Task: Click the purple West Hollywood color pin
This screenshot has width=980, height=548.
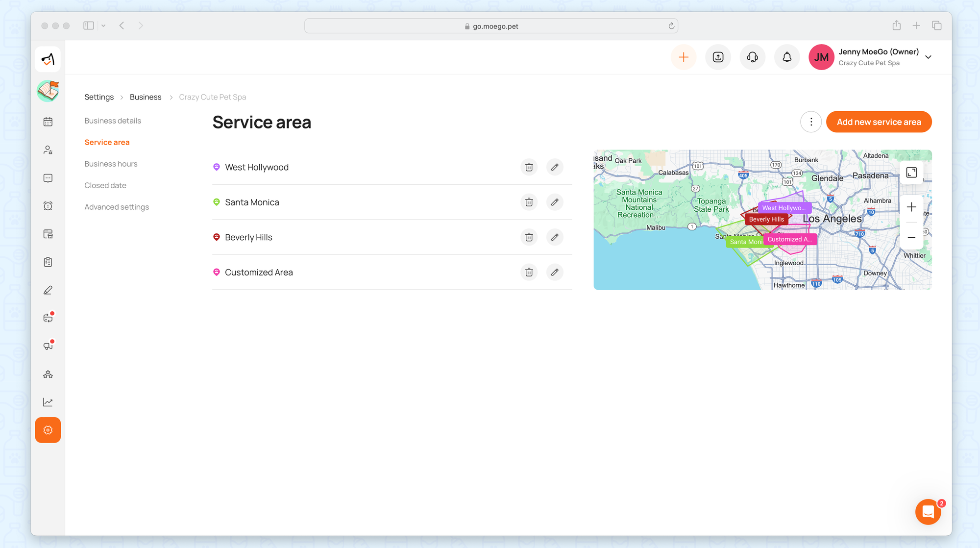Action: (217, 167)
